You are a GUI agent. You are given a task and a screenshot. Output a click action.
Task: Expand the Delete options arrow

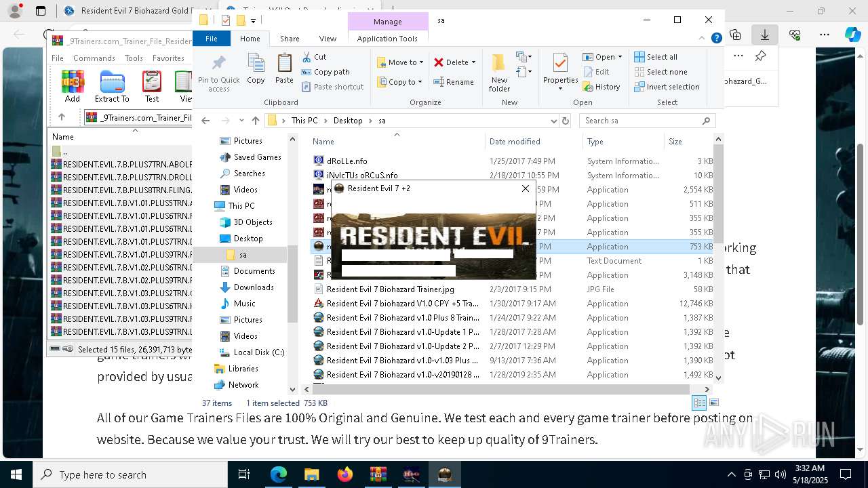click(x=473, y=62)
